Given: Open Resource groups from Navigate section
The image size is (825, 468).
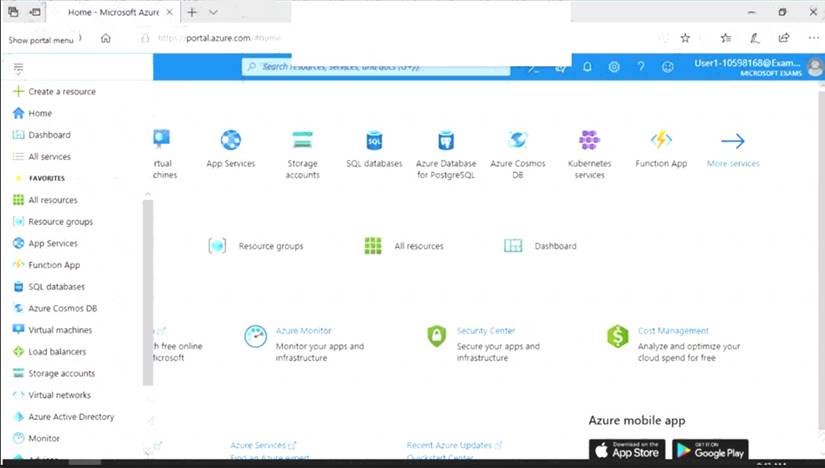Looking at the screenshot, I should point(256,246).
